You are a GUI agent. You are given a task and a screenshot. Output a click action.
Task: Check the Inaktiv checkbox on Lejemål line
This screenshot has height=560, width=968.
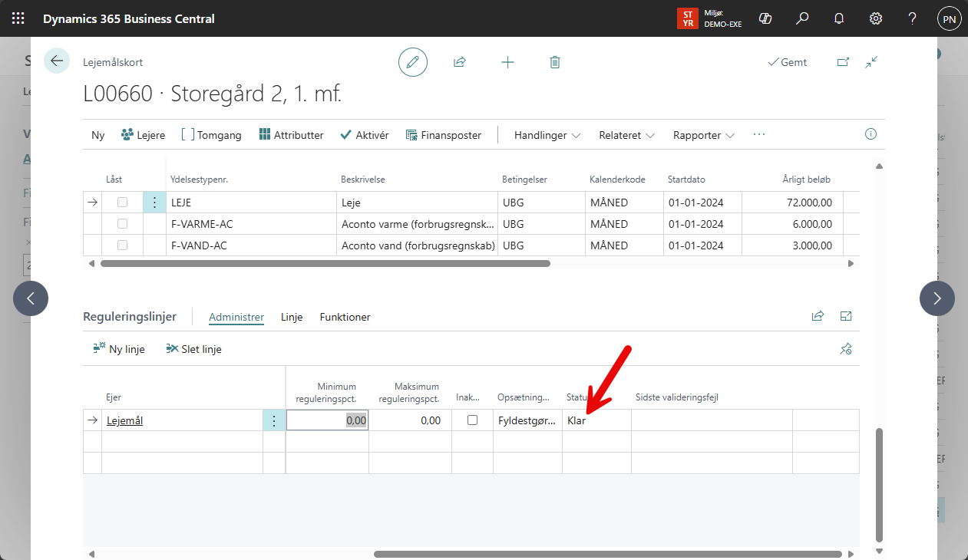pyautogui.click(x=472, y=420)
